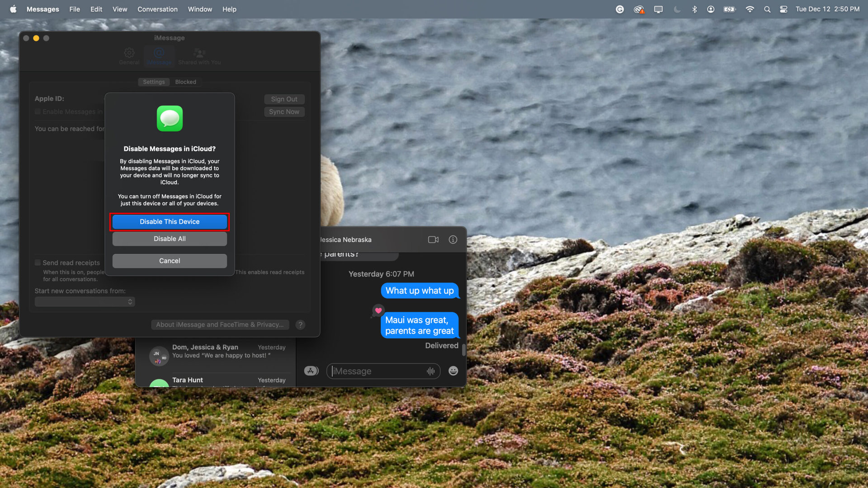
Task: Click the iMessage text input field
Action: tap(377, 371)
